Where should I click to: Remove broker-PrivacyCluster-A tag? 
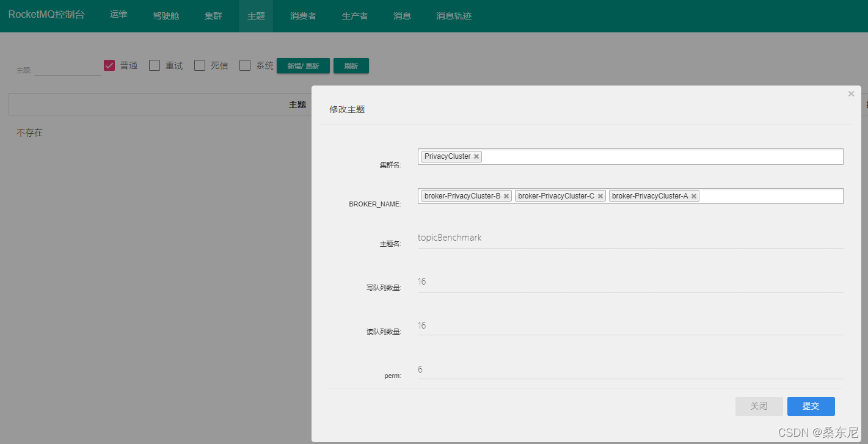pos(694,196)
